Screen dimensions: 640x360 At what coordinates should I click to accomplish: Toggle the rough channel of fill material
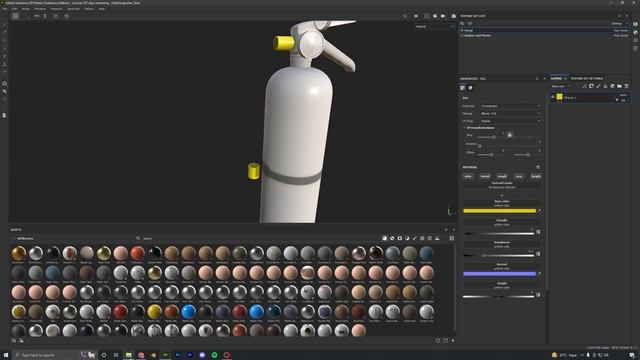click(x=502, y=176)
